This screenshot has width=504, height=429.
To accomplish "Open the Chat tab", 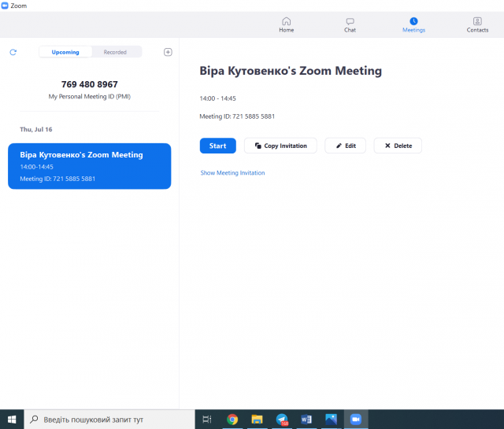I will (350, 24).
